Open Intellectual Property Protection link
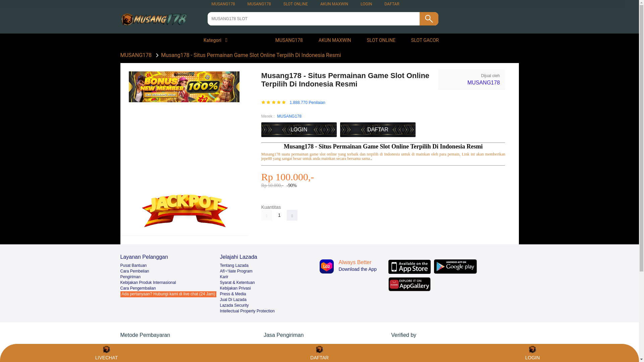 click(247, 311)
